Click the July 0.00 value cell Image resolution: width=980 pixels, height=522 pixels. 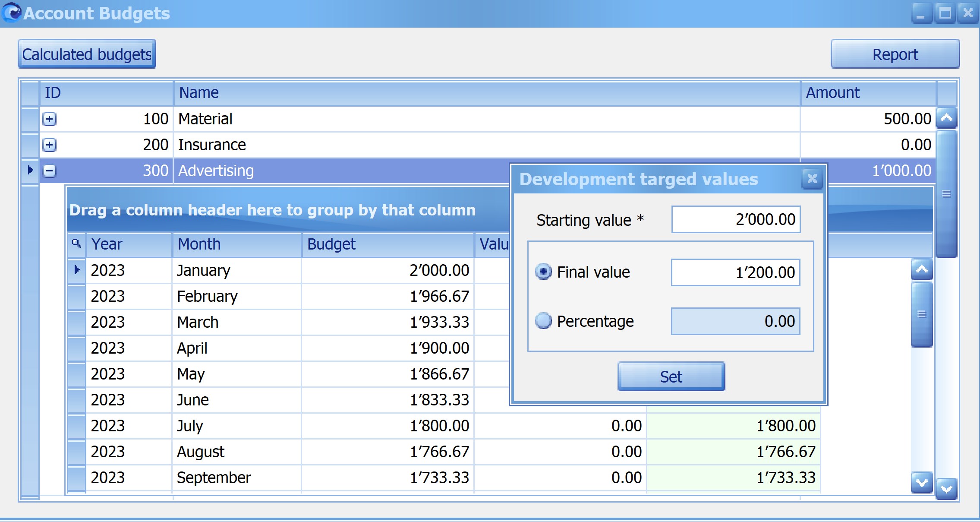pos(560,426)
